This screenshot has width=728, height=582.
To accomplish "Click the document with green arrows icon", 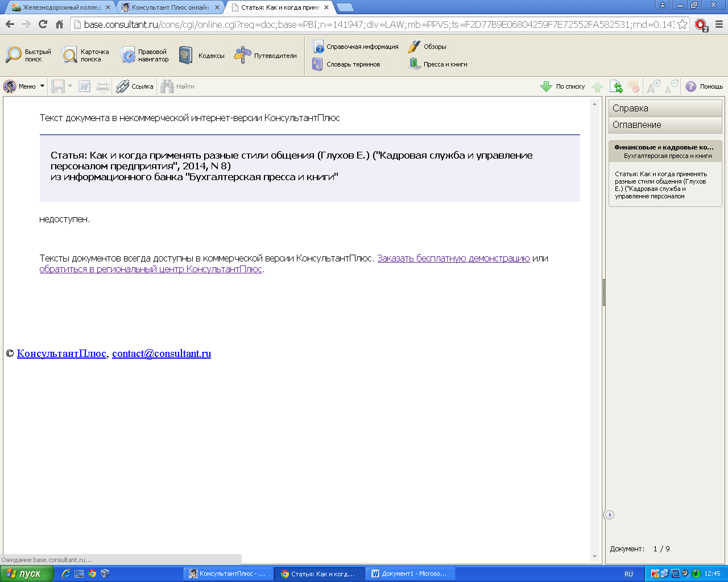I will [x=616, y=86].
